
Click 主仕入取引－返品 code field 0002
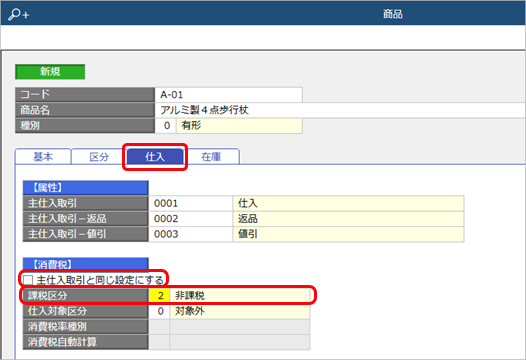tap(191, 219)
